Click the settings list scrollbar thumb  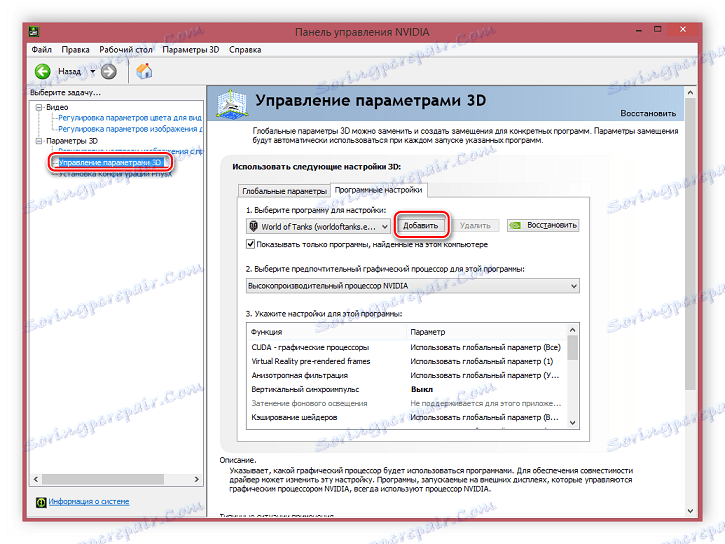[x=572, y=348]
